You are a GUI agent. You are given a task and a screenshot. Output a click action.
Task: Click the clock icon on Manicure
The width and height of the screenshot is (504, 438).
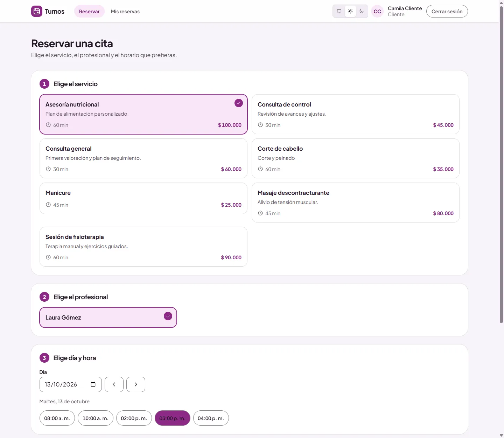tap(48, 205)
